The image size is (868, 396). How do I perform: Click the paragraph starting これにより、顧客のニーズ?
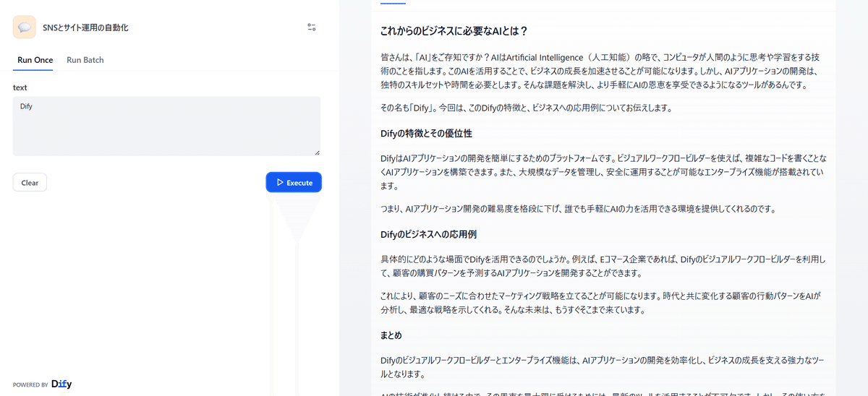click(x=601, y=304)
